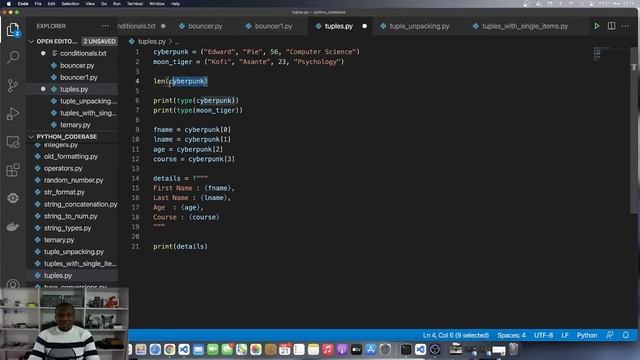
Task: Click the 2 UNSAVED badge
Action: pyautogui.click(x=100, y=42)
